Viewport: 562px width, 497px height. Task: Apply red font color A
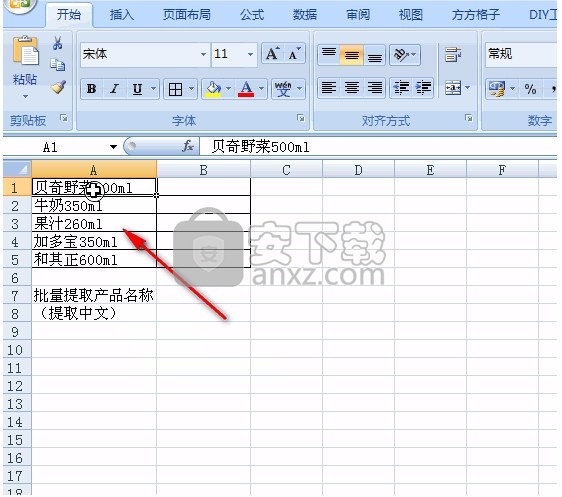tap(246, 89)
